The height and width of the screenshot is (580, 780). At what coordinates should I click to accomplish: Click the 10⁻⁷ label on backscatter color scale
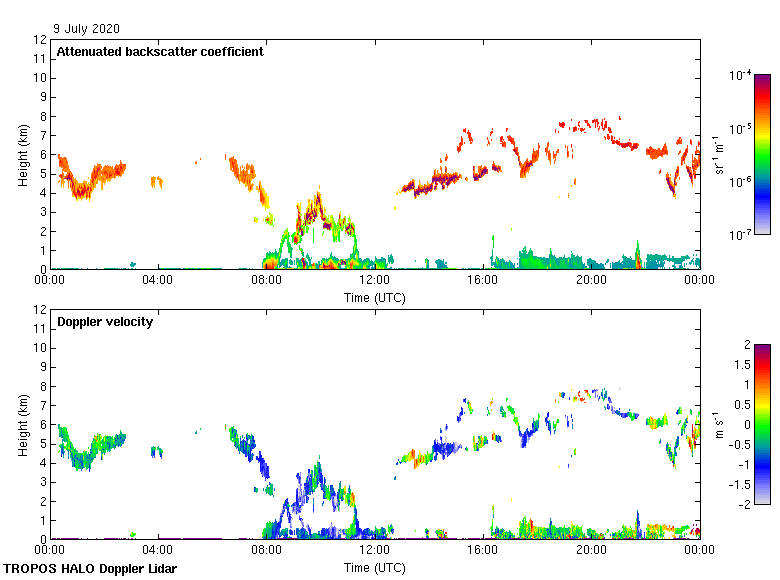click(740, 234)
